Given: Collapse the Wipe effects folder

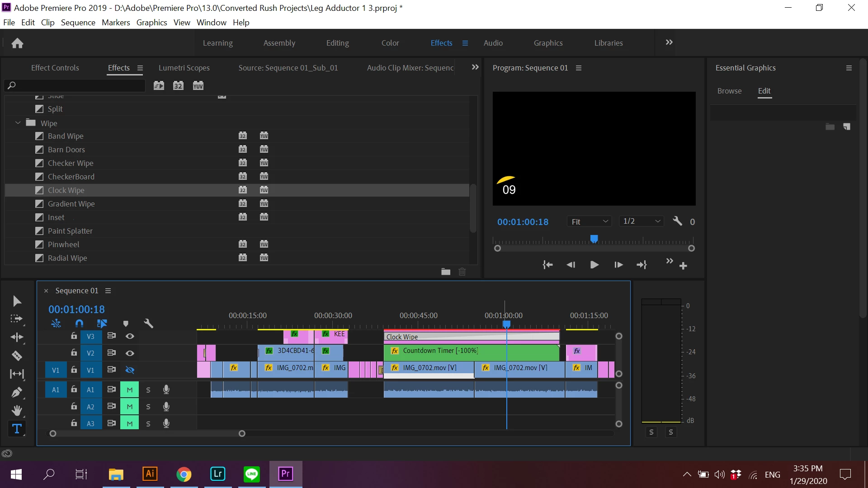Looking at the screenshot, I should point(18,123).
